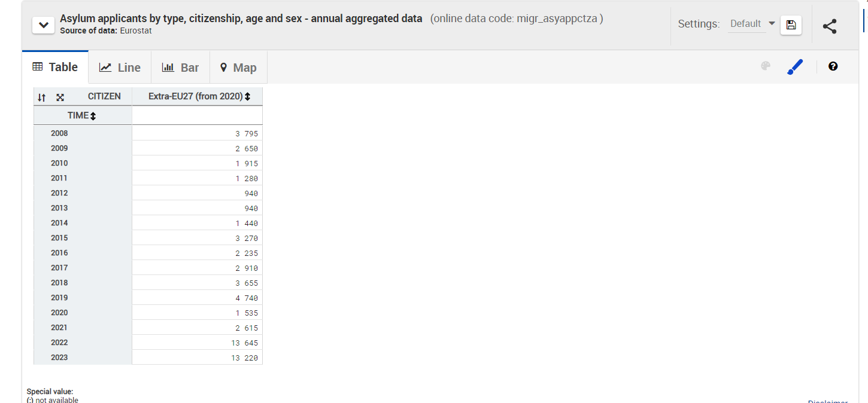Click the Disclaimer link
868x403 pixels.
(x=827, y=402)
